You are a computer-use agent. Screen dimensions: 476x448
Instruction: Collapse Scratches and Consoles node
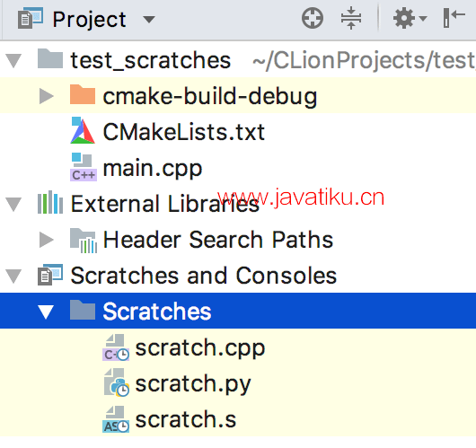pyautogui.click(x=13, y=276)
